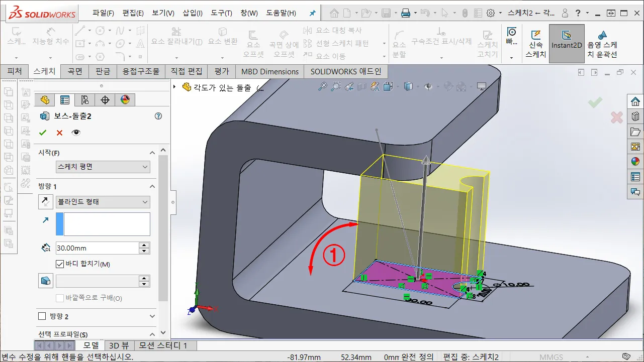Viewport: 644px width, 362px height.
Task: Click the Print icon in the toolbar
Action: (x=406, y=13)
